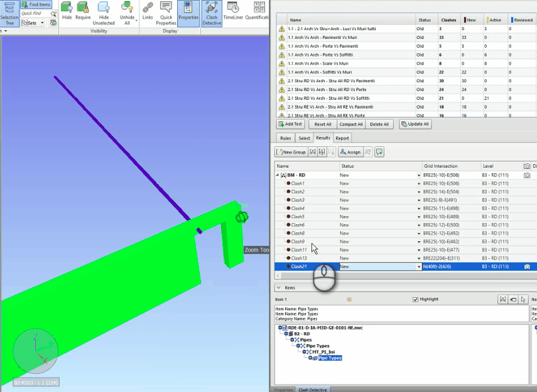The height and width of the screenshot is (392, 537).
Task: Open the Selection Tree panel
Action: (x=9, y=13)
